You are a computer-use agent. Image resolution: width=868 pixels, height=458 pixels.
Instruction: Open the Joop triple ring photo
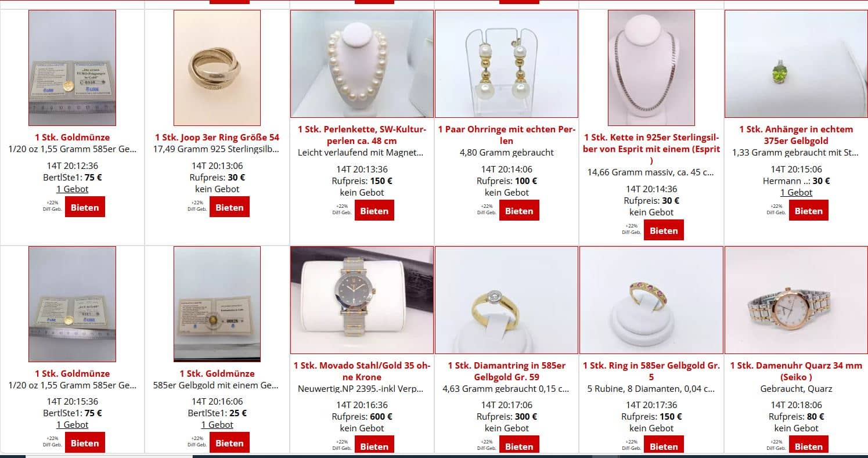tap(217, 68)
